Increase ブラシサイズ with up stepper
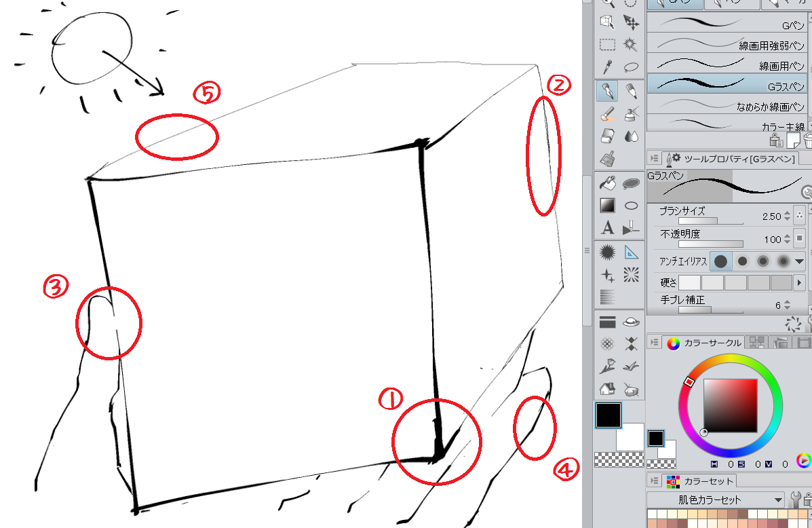Screen dimensions: 812x528 click(787, 212)
